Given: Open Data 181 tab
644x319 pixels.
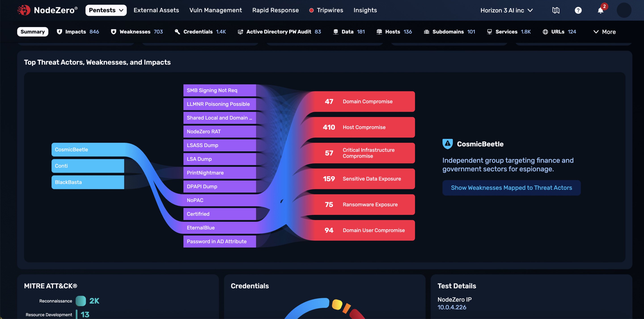Looking at the screenshot, I should (x=349, y=32).
